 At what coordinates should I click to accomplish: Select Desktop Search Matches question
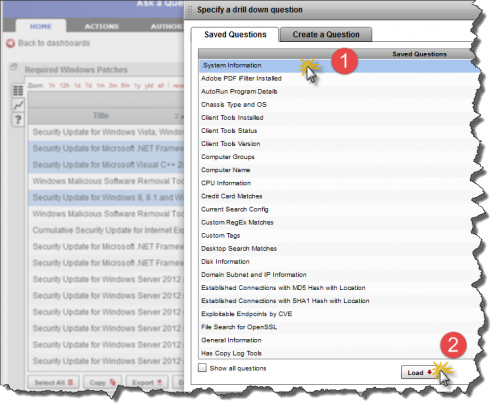pyautogui.click(x=338, y=249)
